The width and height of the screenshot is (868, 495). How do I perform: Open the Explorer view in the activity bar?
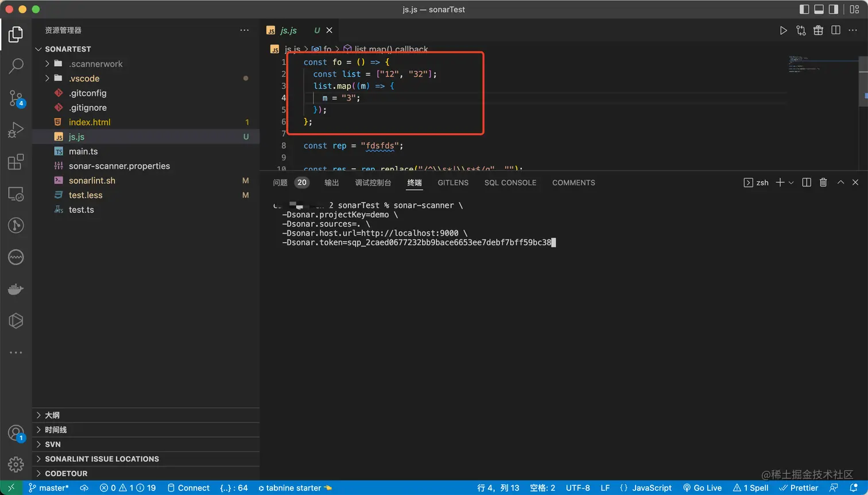(16, 34)
